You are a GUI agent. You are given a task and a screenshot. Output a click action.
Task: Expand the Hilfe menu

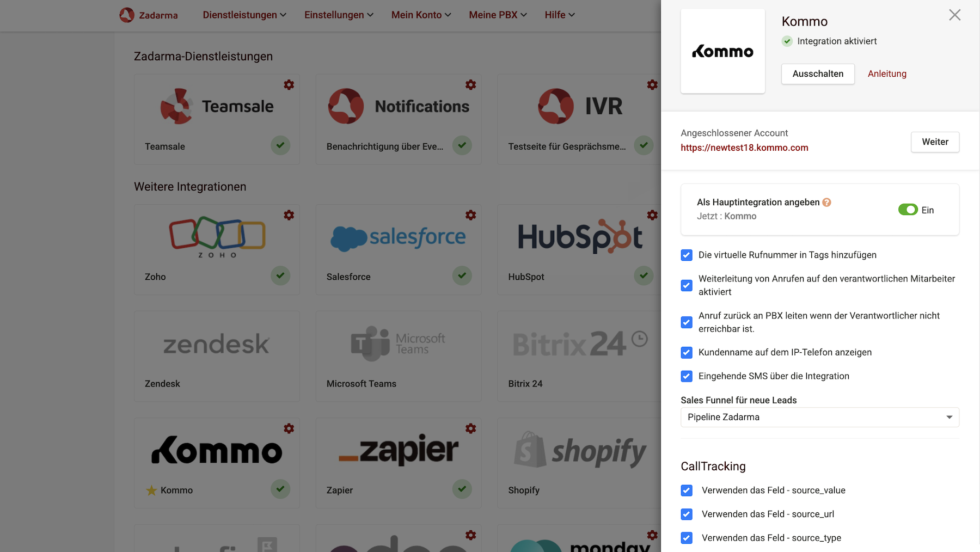coord(560,15)
